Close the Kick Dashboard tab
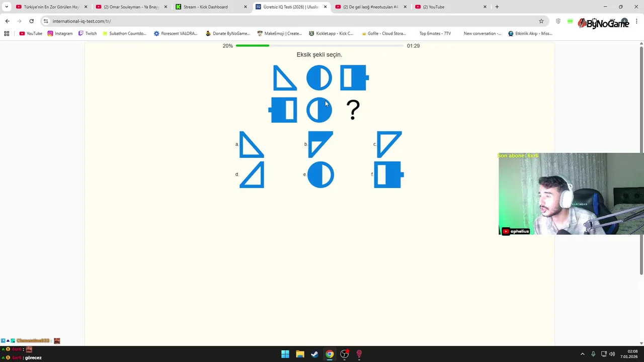This screenshot has width=644, height=362. pyautogui.click(x=246, y=7)
